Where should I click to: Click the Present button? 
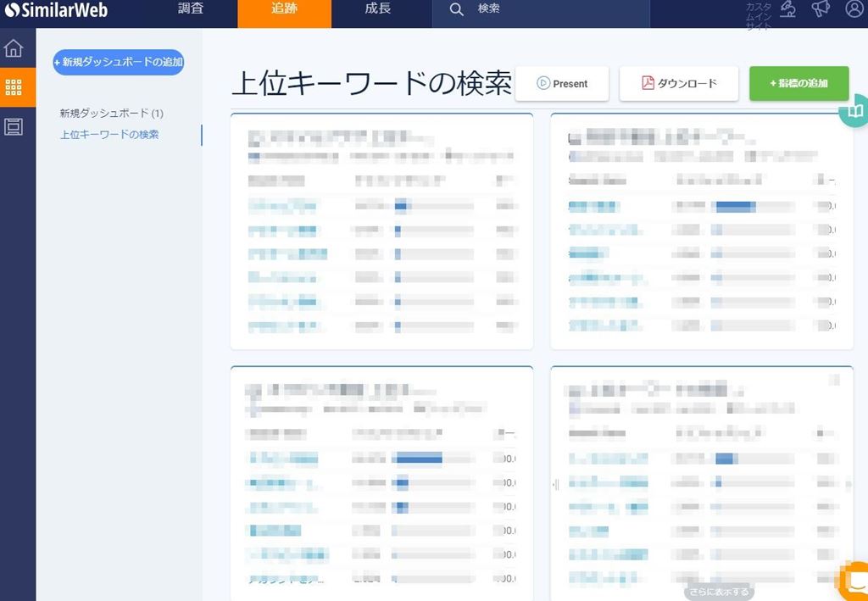pyautogui.click(x=562, y=84)
